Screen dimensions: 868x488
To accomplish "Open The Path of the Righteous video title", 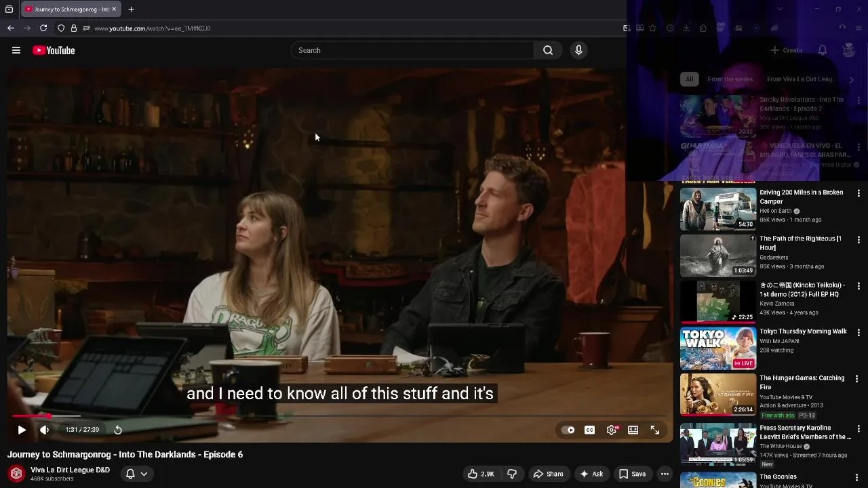I will pos(800,243).
